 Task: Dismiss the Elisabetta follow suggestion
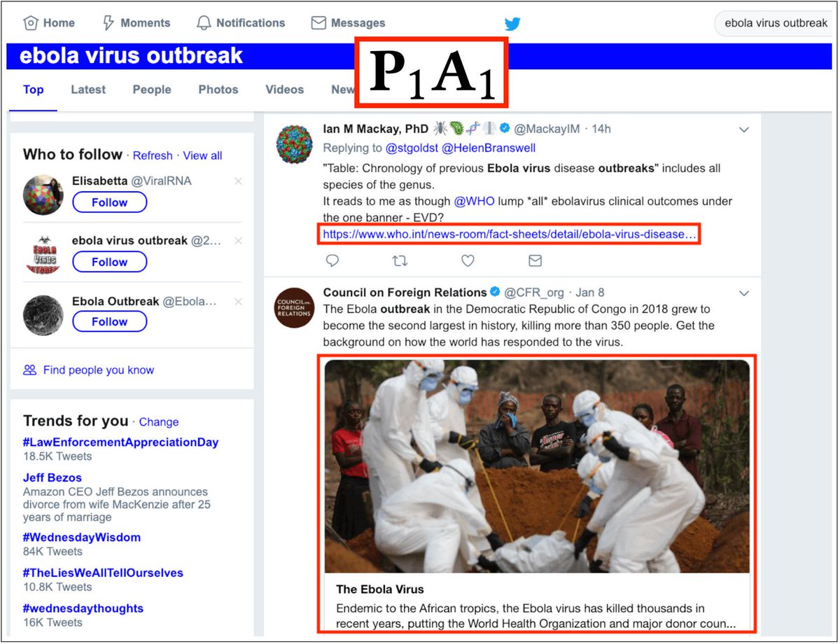[238, 181]
